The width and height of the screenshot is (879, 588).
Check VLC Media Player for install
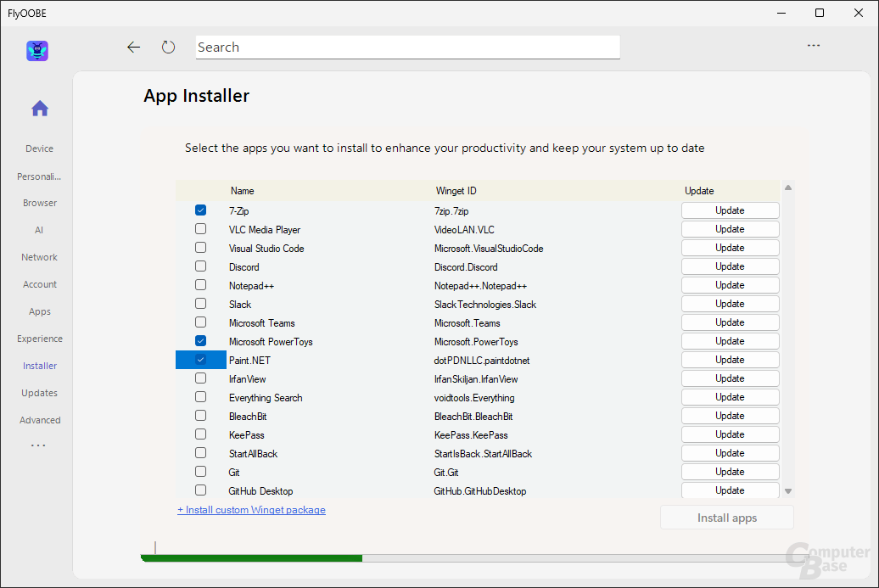200,228
